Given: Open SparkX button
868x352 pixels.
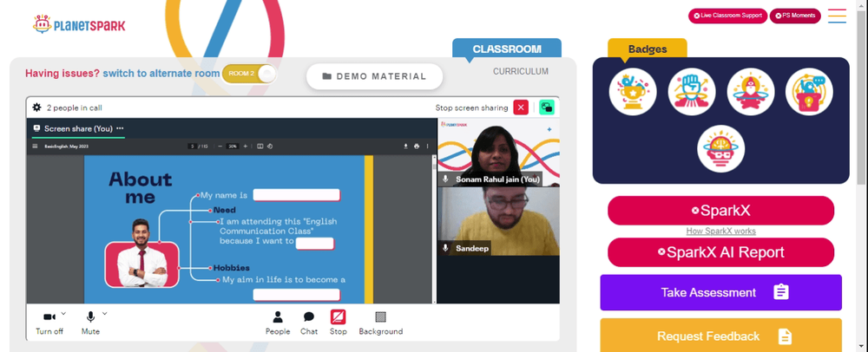Looking at the screenshot, I should point(720,211).
